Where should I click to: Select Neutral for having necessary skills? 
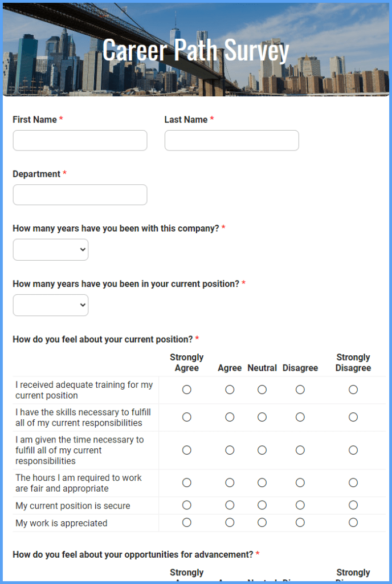click(262, 416)
